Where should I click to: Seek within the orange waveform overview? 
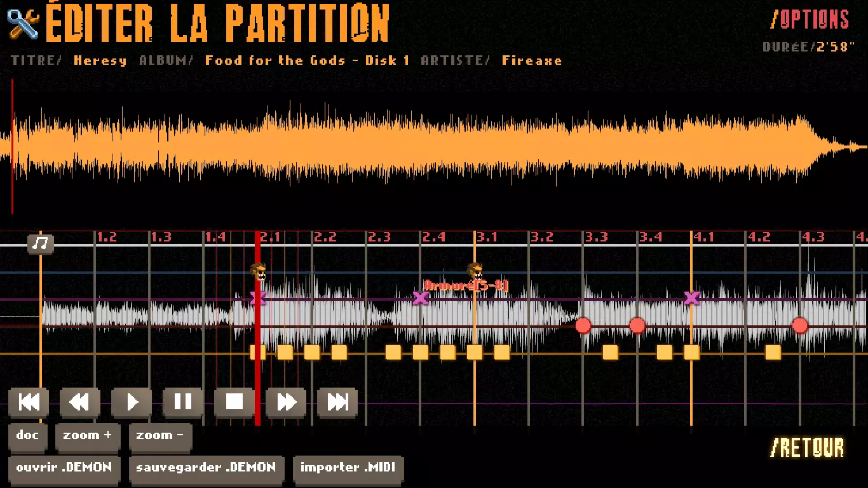tap(434, 146)
